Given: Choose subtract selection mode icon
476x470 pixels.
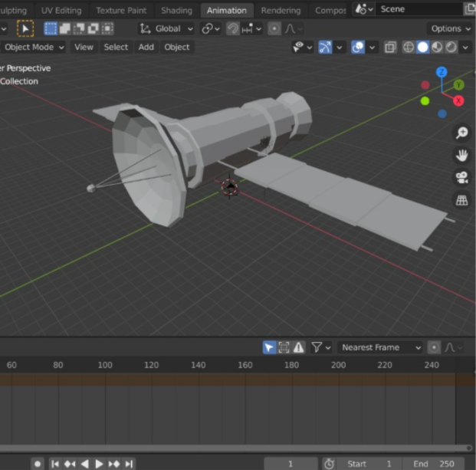Looking at the screenshot, I should (79, 29).
